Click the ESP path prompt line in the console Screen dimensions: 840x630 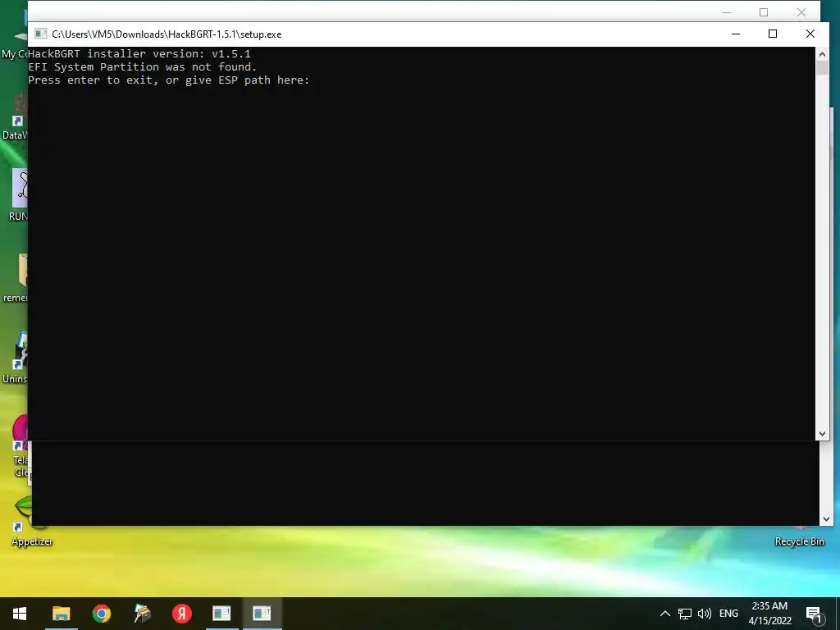click(x=169, y=80)
